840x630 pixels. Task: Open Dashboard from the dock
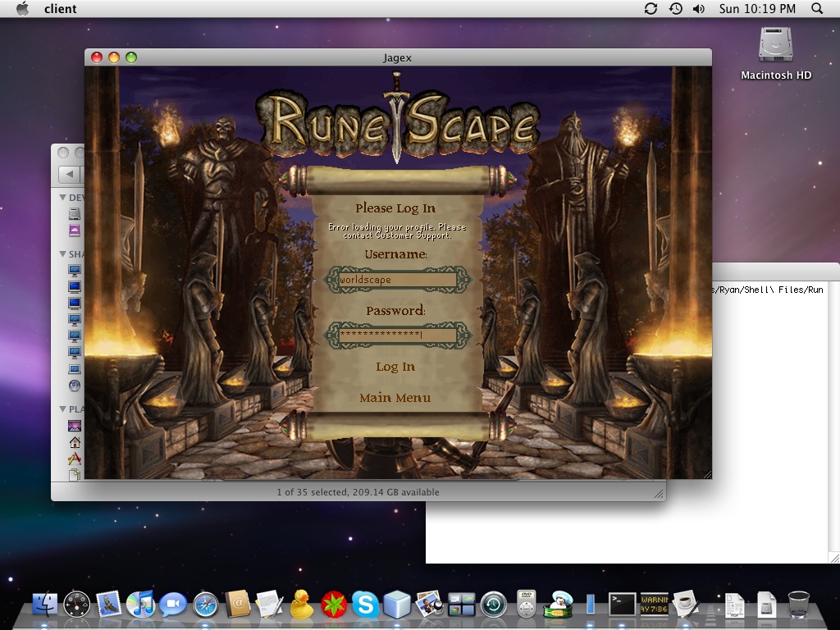tap(76, 605)
